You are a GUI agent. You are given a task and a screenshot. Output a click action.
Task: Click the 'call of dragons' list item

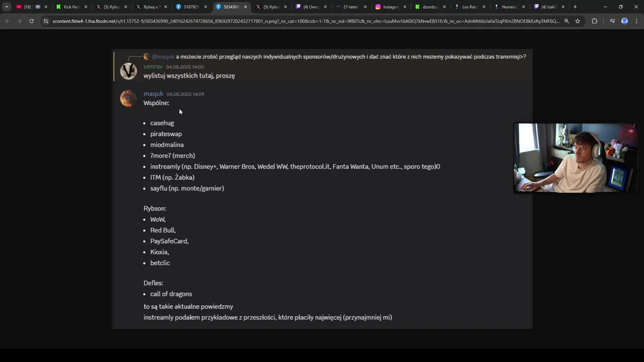pos(171,294)
